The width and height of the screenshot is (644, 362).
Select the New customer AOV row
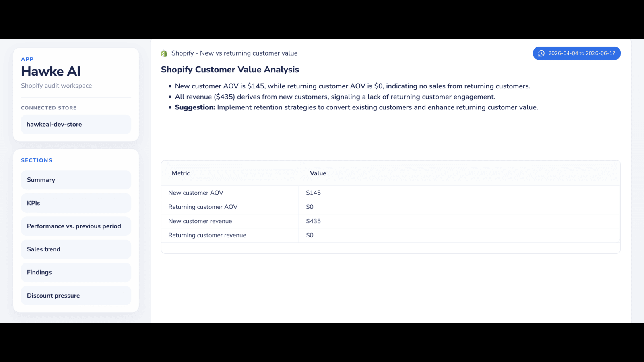coord(390,193)
